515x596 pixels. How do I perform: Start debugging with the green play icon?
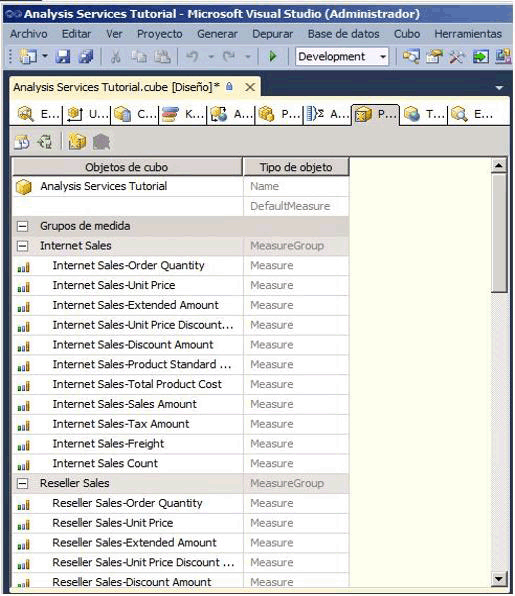coord(273,57)
